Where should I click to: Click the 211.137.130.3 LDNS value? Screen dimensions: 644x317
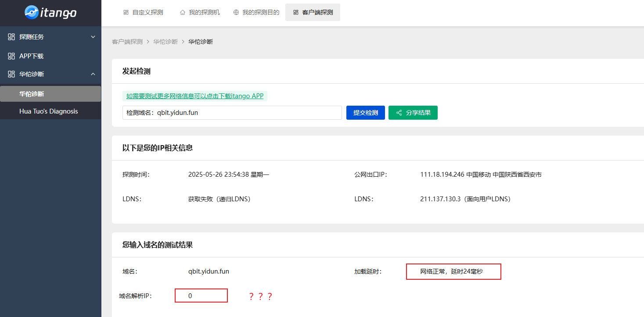(467, 199)
